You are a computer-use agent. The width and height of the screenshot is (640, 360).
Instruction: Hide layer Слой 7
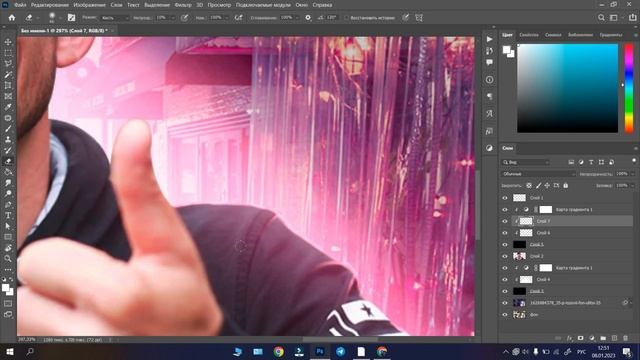pos(505,221)
